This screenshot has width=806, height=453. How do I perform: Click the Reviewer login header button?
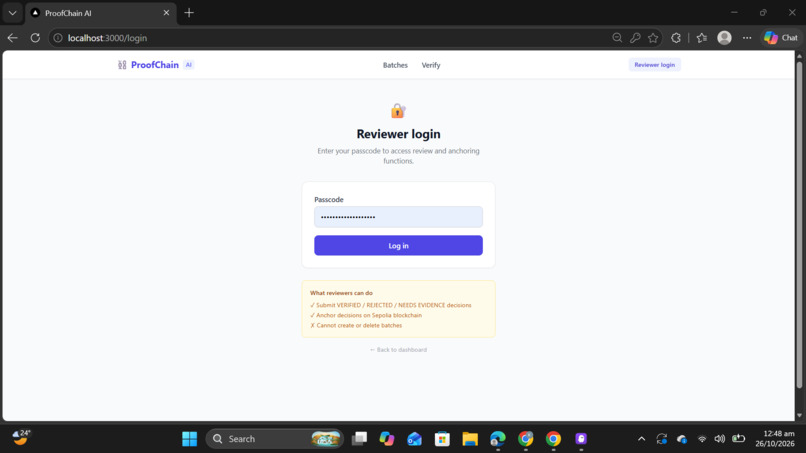[x=654, y=65]
